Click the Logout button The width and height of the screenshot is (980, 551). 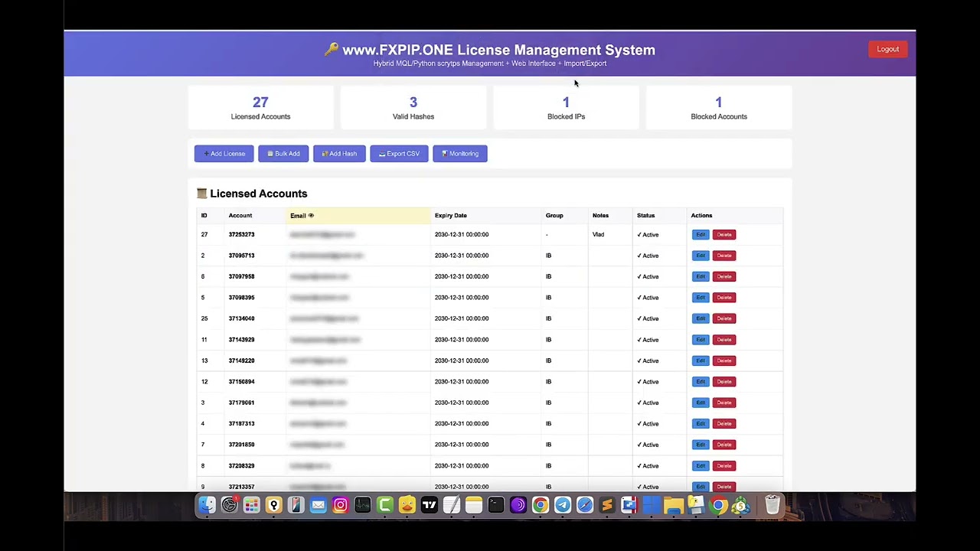click(888, 49)
